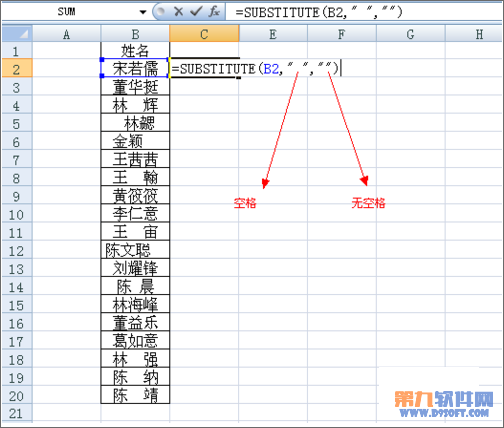Click cell containing 黄筱筱
504x428 pixels.
135,195
